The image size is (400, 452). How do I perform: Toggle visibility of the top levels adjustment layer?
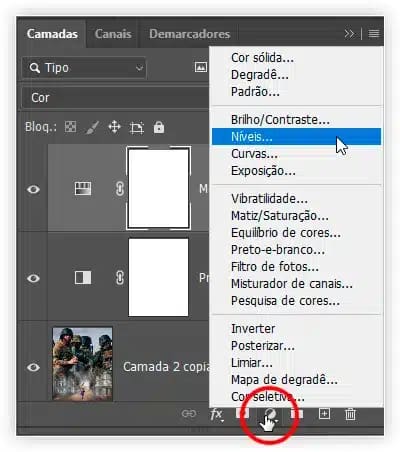[33, 189]
